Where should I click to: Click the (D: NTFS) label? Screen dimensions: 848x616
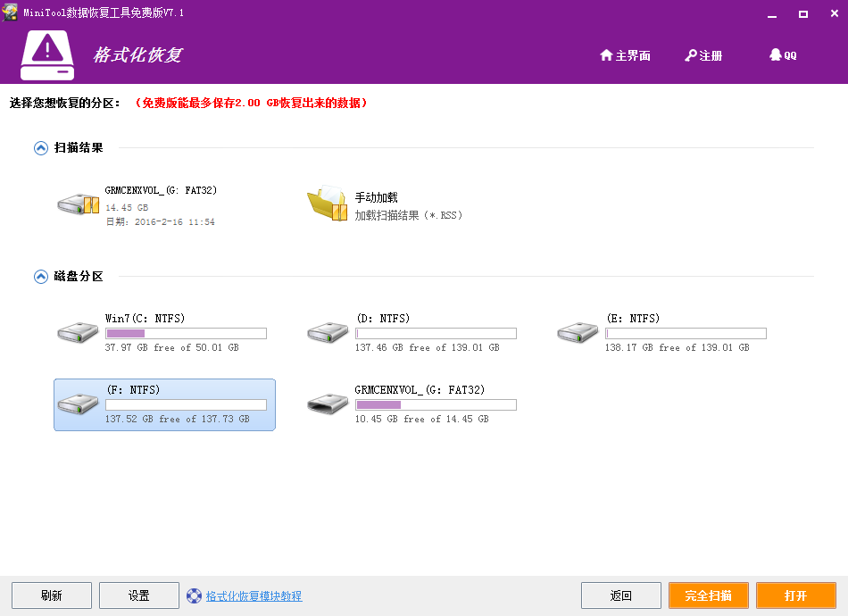pos(383,318)
